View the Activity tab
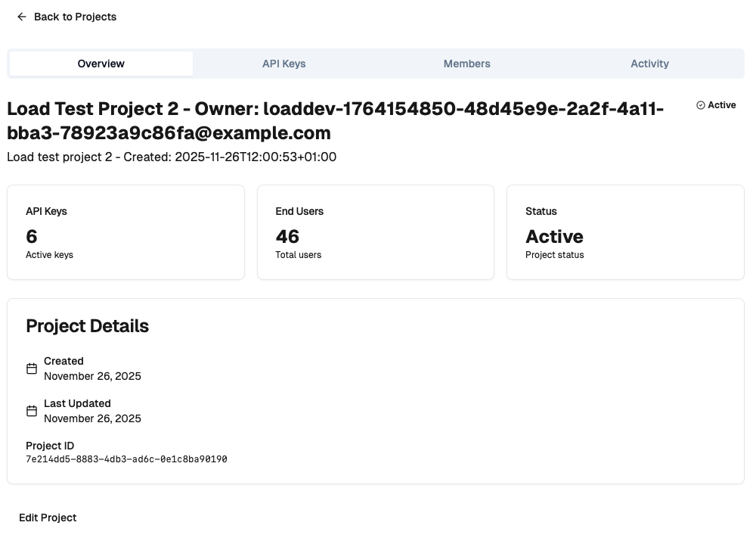Viewport: 756px width, 541px height. 649,64
